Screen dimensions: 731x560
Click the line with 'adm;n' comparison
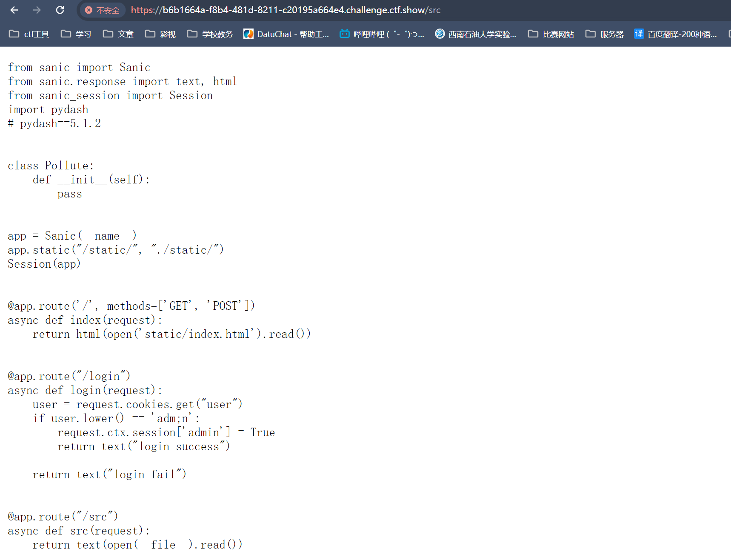point(117,418)
